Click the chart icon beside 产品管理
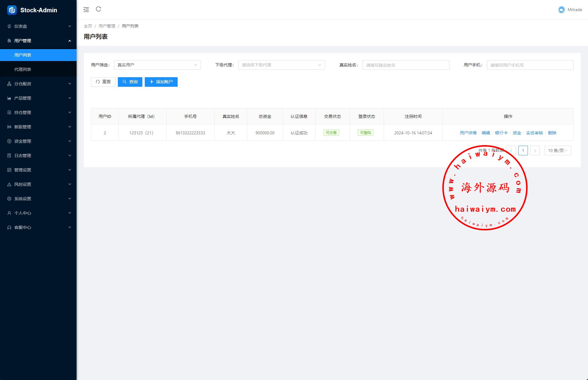Screen dimensions: 588x380 point(9,98)
